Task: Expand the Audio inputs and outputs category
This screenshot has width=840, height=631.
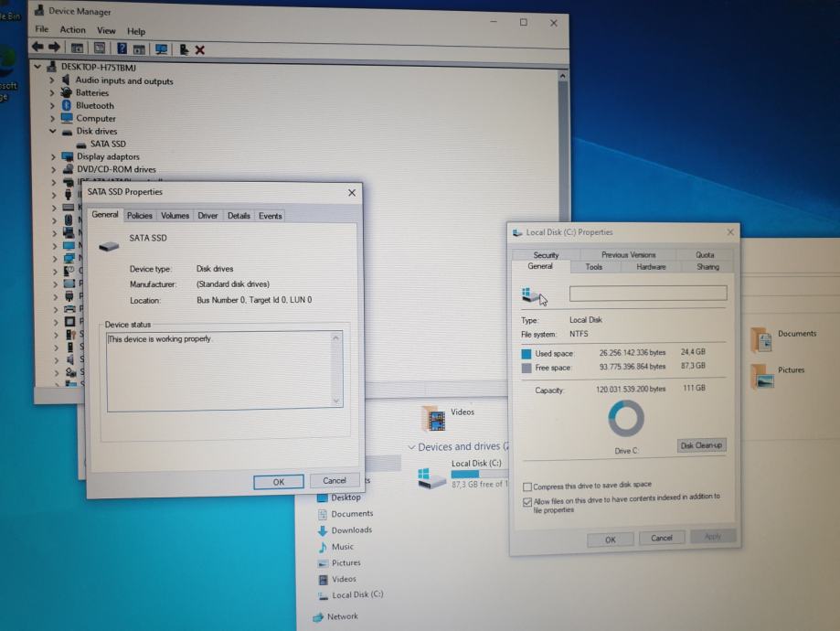Action: click(52, 80)
